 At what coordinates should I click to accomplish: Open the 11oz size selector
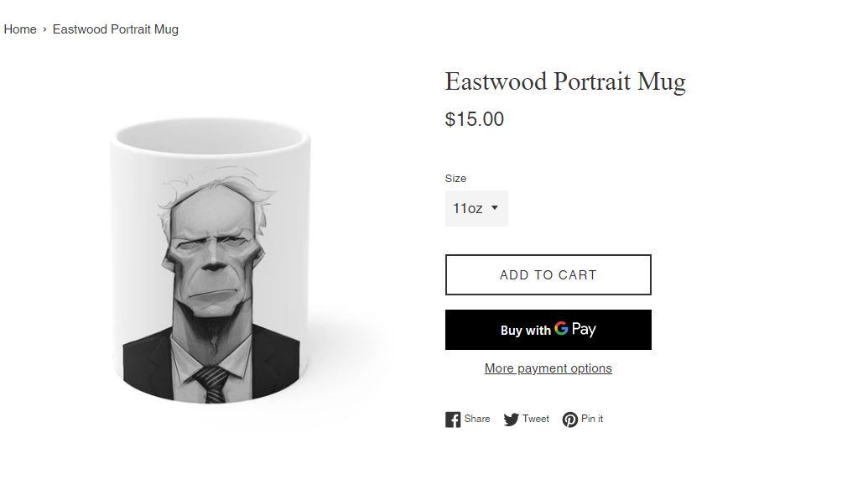pos(476,209)
